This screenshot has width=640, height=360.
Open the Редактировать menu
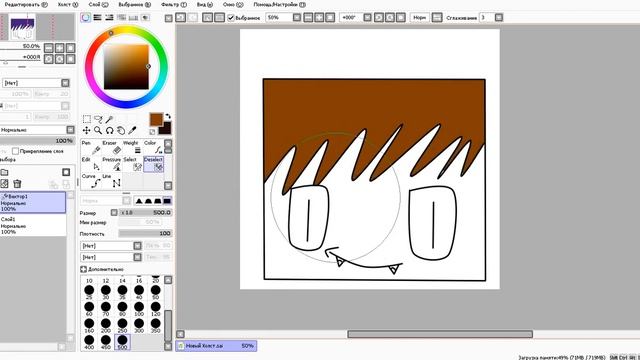(26, 4)
